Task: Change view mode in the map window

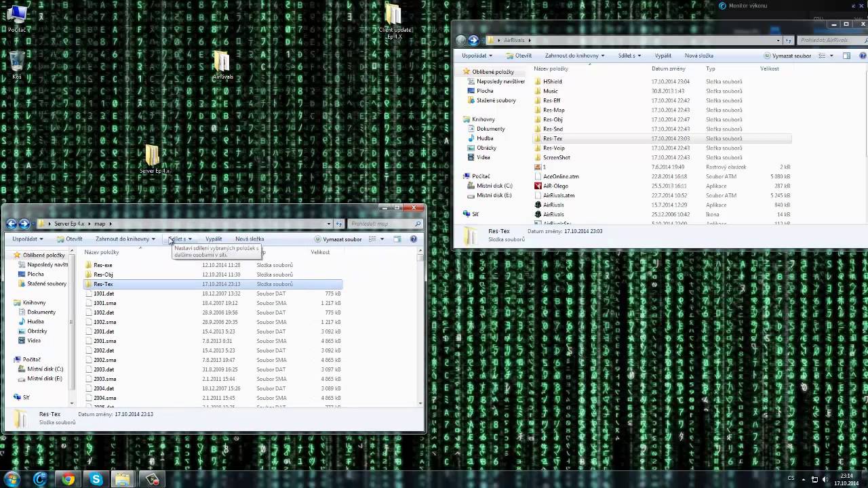Action: click(x=372, y=239)
